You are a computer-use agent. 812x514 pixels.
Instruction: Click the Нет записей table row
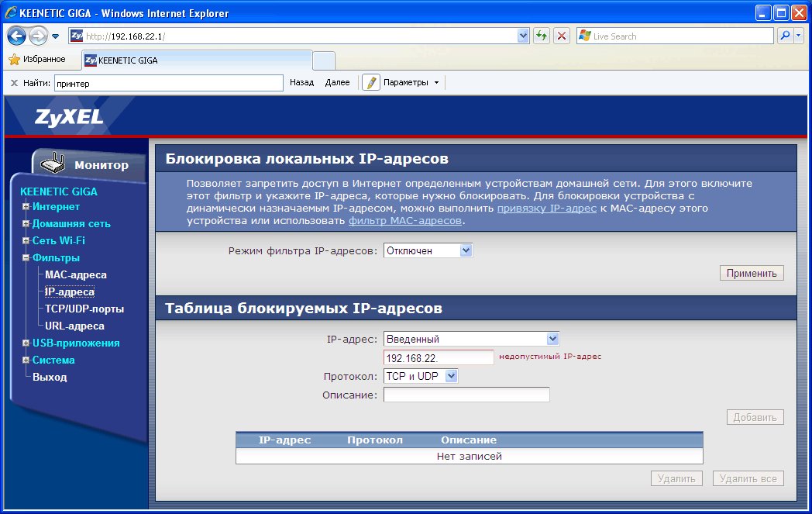click(x=470, y=456)
